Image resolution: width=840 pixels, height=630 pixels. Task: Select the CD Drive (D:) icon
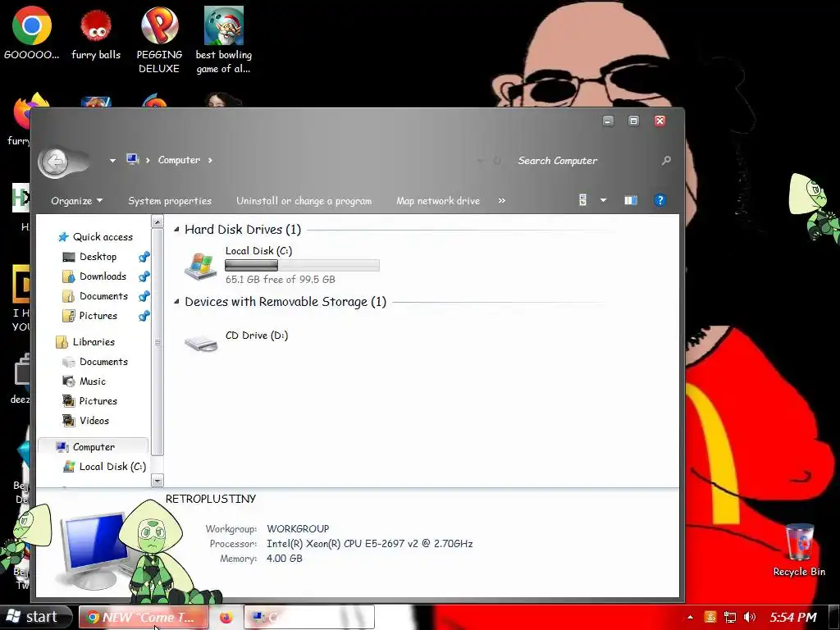(201, 343)
